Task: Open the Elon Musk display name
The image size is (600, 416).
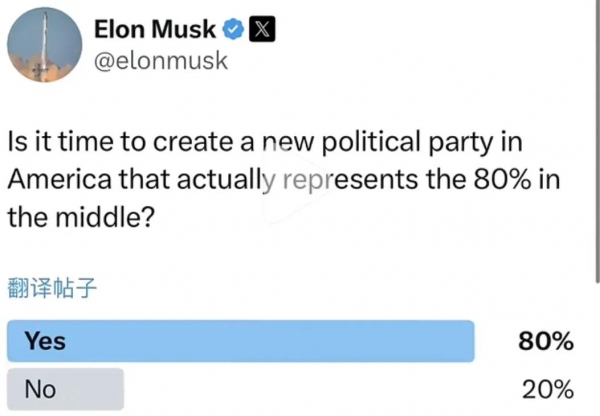Action: pos(155,29)
